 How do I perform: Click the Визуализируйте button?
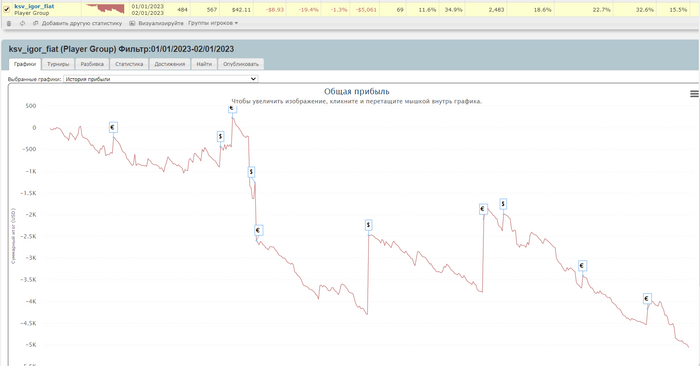[x=161, y=23]
